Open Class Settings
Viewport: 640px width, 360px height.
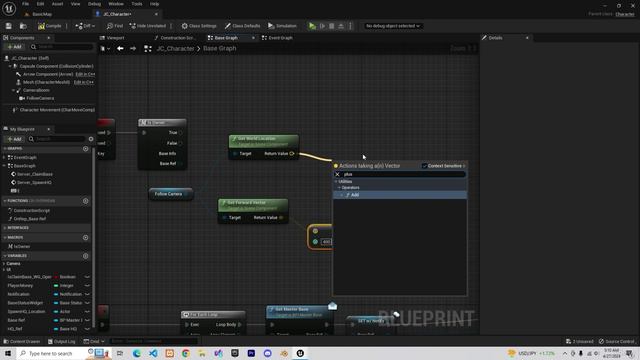pos(199,26)
